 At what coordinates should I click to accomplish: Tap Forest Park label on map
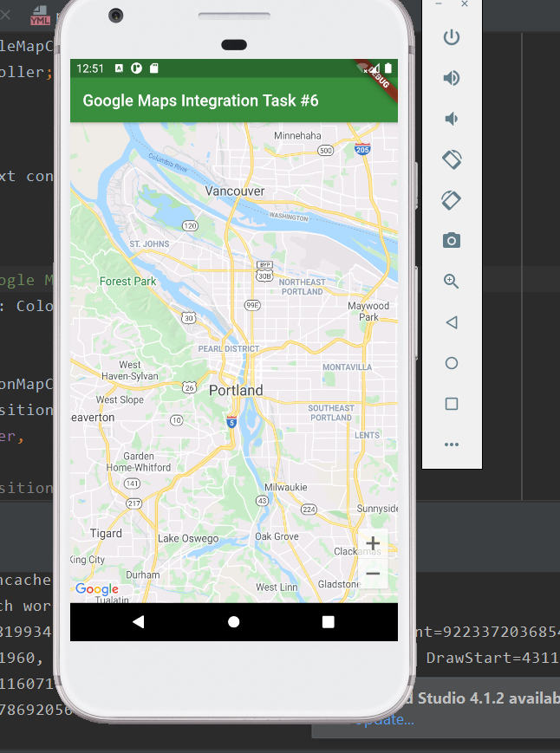[127, 282]
